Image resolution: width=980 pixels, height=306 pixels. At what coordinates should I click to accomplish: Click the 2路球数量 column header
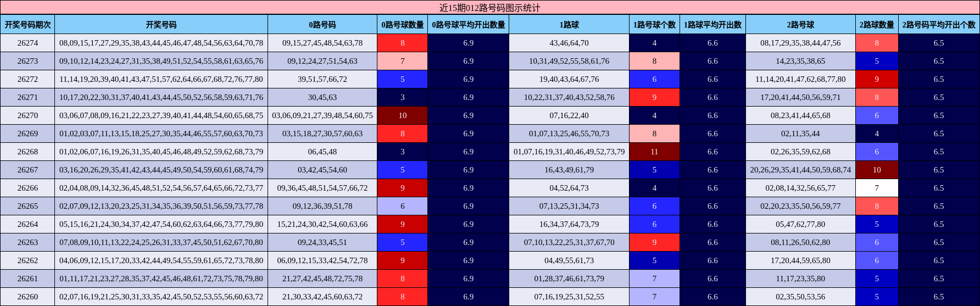877,25
